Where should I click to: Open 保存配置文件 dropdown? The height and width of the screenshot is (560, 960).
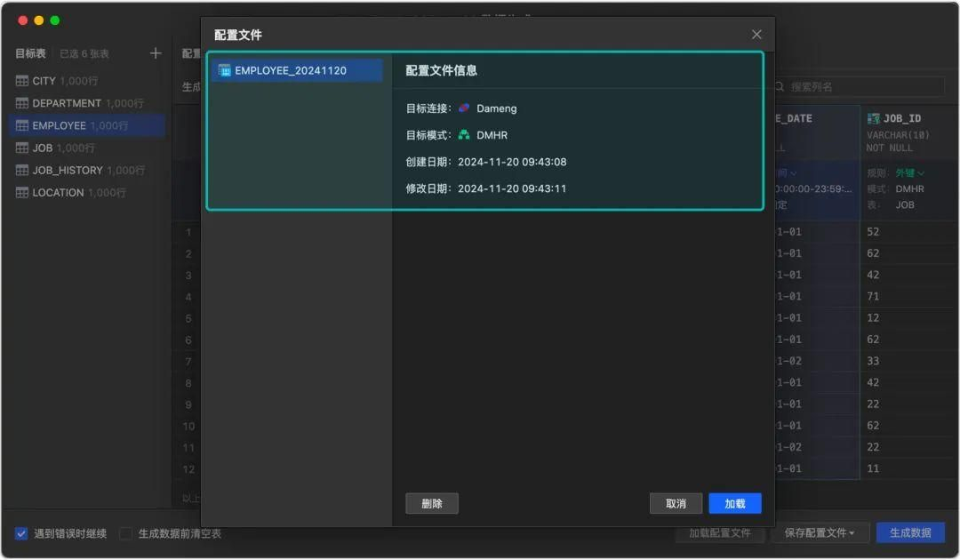(x=820, y=533)
